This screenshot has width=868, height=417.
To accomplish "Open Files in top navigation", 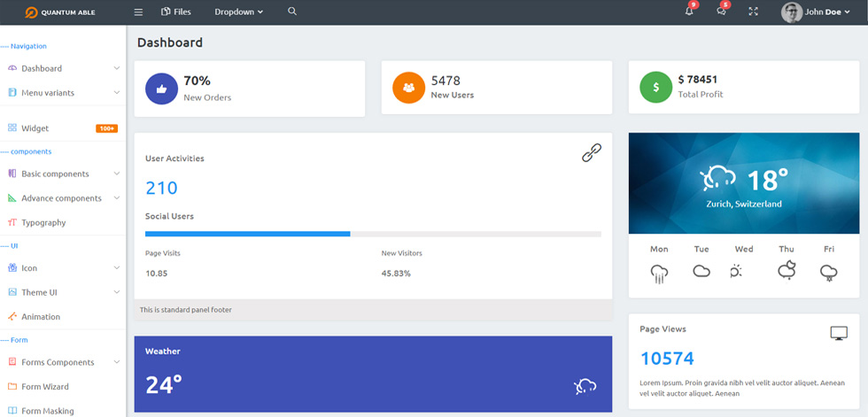I will coord(176,12).
